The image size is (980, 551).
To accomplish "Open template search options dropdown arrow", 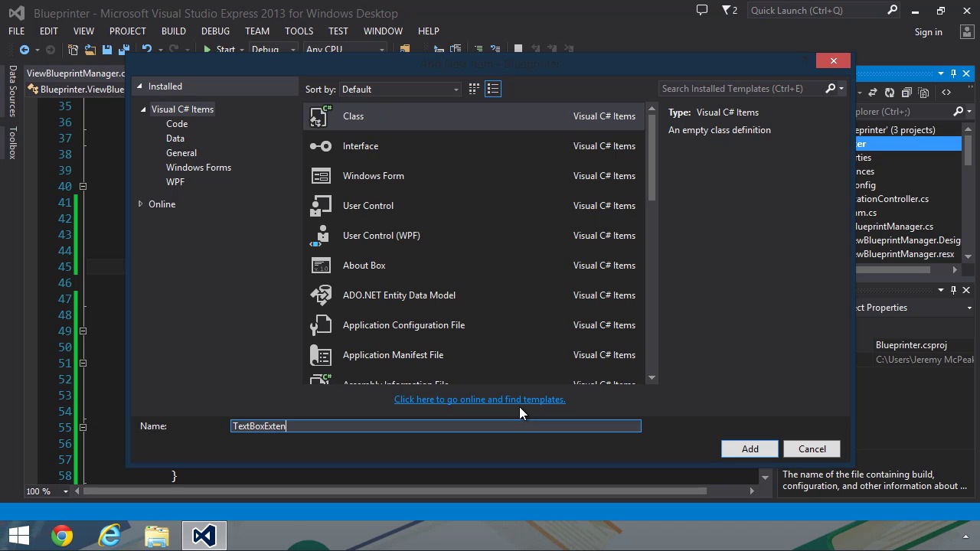I will point(841,89).
